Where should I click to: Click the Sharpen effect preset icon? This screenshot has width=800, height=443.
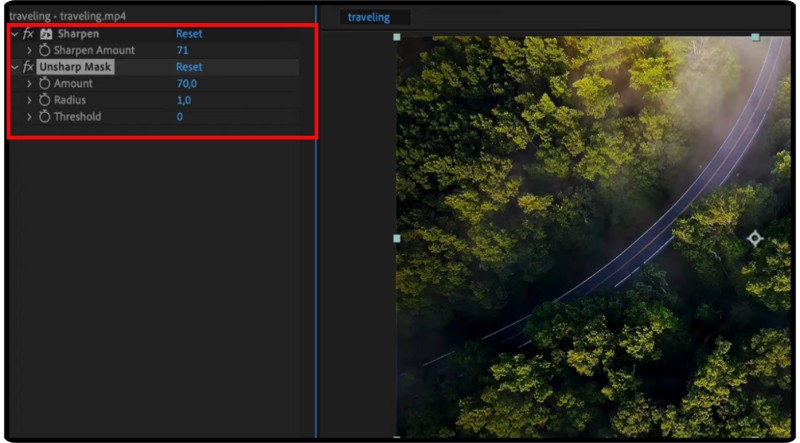[x=45, y=34]
